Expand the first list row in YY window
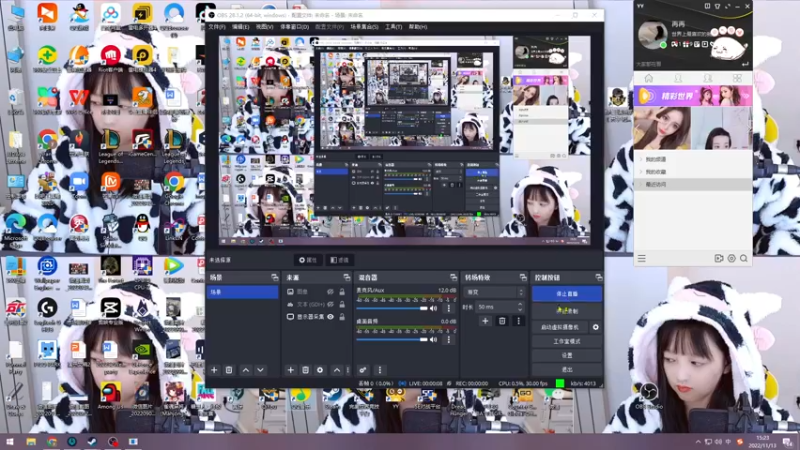This screenshot has width=800, height=450. (641, 159)
